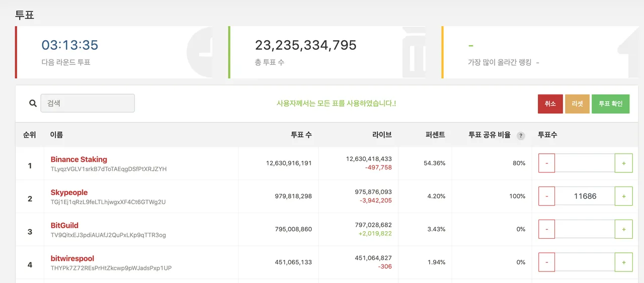Open the bitwirespool candidate link

click(72, 259)
